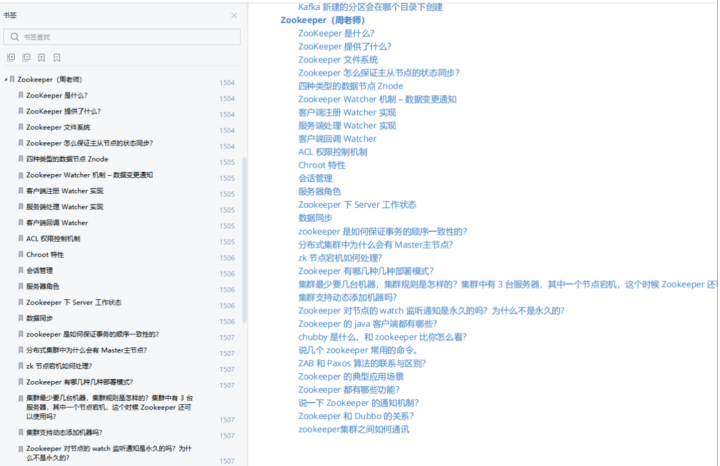Select bookmark zookeeper 是如何保证事务的顺序一致性的?
Screen dimensions: 720x466
(92, 334)
